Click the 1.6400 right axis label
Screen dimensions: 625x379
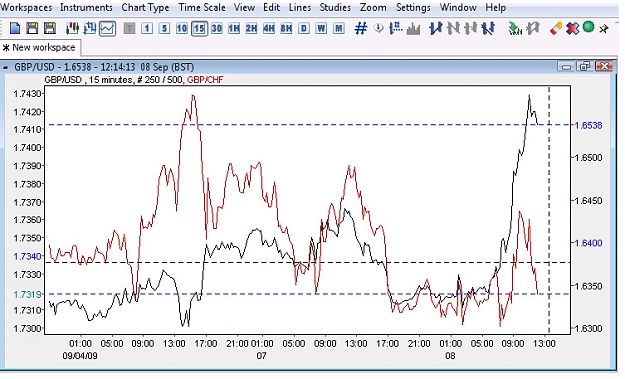pyautogui.click(x=588, y=243)
